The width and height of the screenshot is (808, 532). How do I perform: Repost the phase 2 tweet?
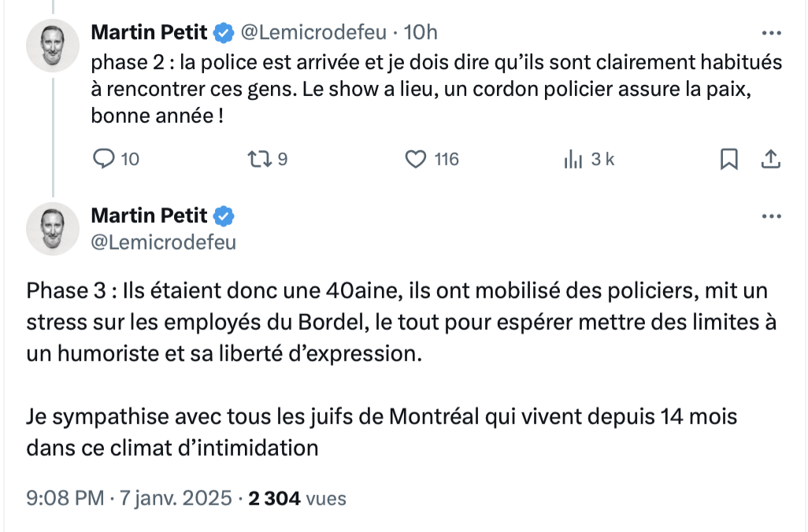coord(259,159)
